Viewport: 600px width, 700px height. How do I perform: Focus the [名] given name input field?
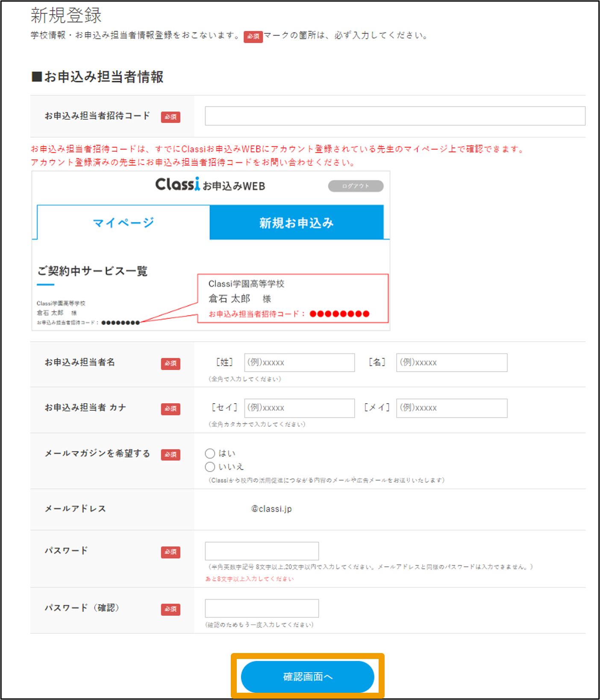[452, 362]
